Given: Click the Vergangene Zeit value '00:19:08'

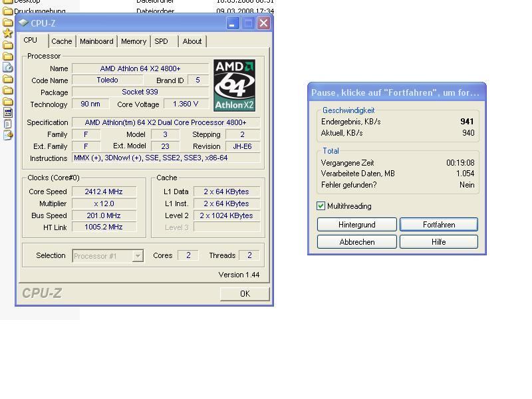Looking at the screenshot, I should pos(460,163).
